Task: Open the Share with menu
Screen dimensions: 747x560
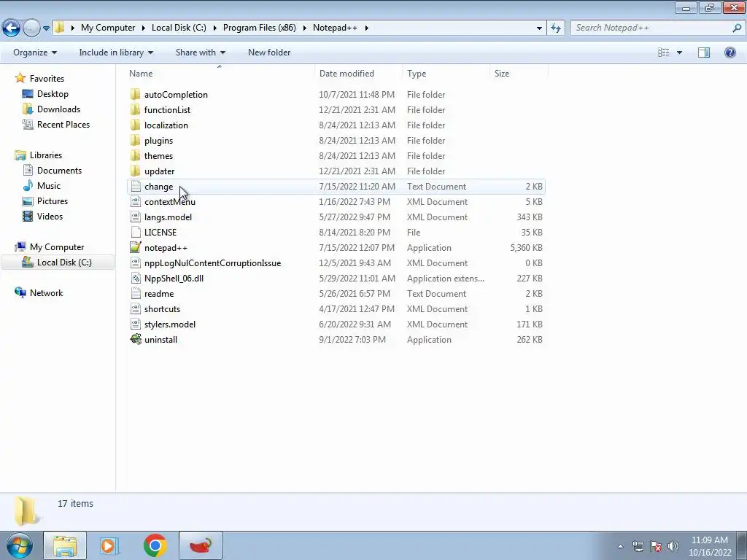Action: coord(200,52)
